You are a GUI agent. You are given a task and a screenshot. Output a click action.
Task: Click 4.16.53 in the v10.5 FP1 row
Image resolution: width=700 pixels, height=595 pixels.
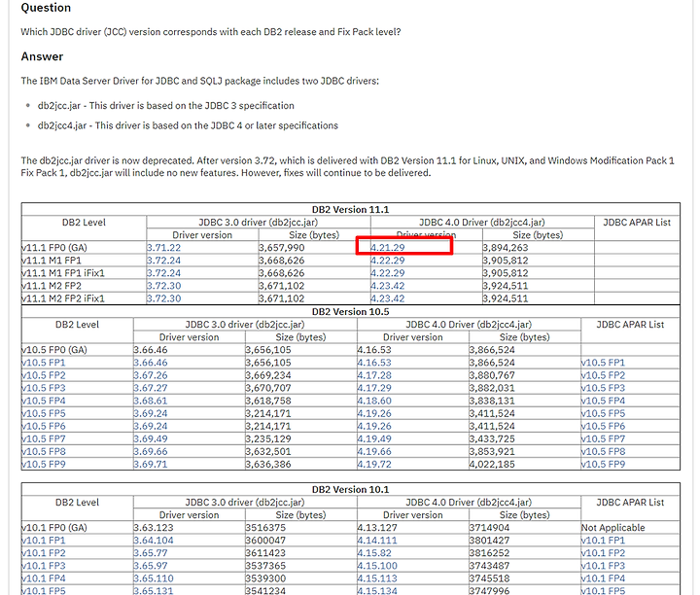[374, 363]
